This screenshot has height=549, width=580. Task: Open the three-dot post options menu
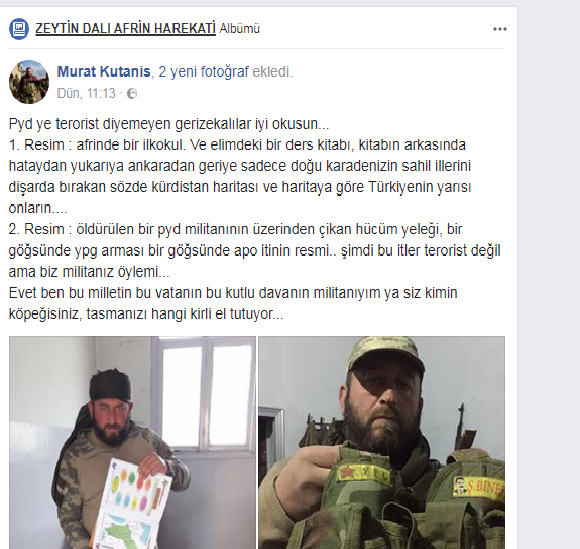coord(499,29)
